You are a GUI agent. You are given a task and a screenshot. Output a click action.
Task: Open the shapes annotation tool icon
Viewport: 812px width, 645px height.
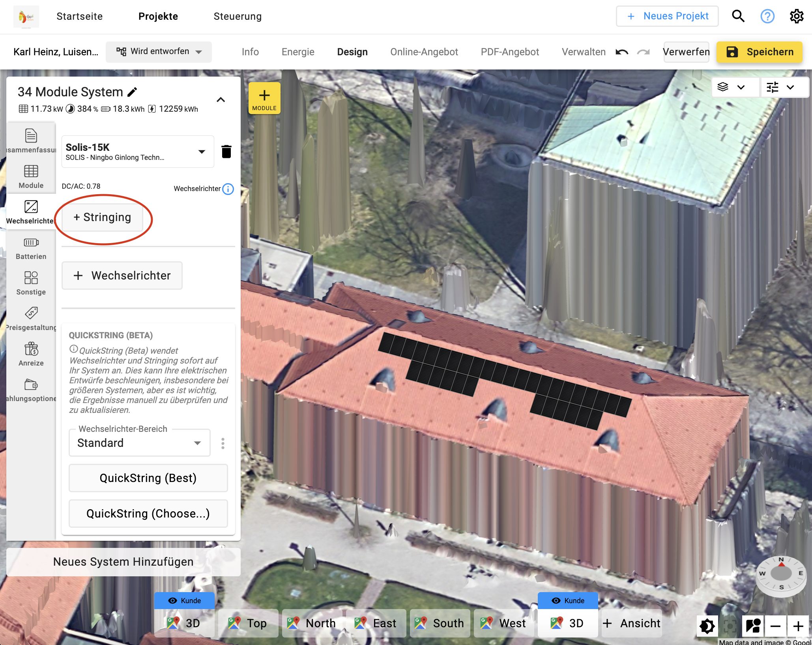point(753,626)
